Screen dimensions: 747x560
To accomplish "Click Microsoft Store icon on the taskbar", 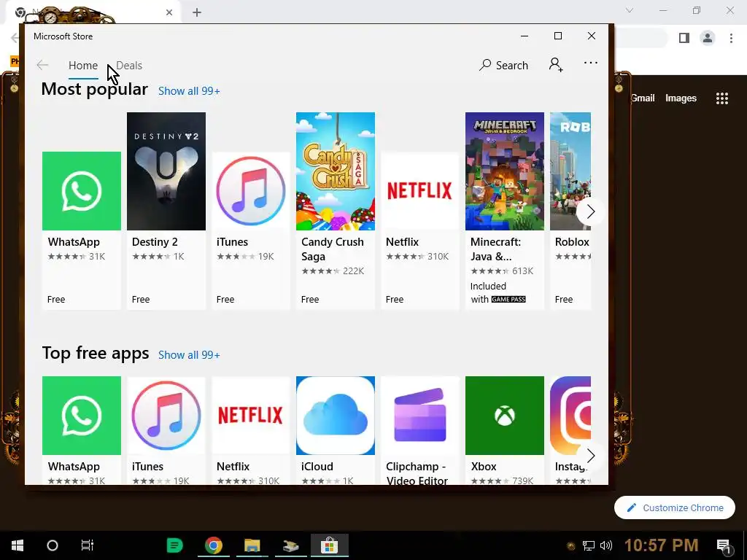I will tap(329, 545).
